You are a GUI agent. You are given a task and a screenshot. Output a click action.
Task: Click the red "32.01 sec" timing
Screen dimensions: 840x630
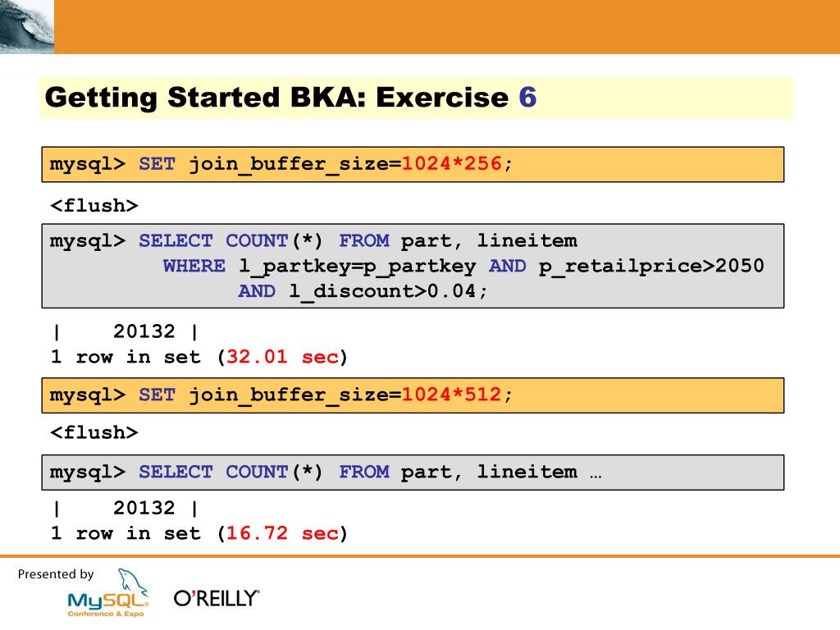[282, 357]
